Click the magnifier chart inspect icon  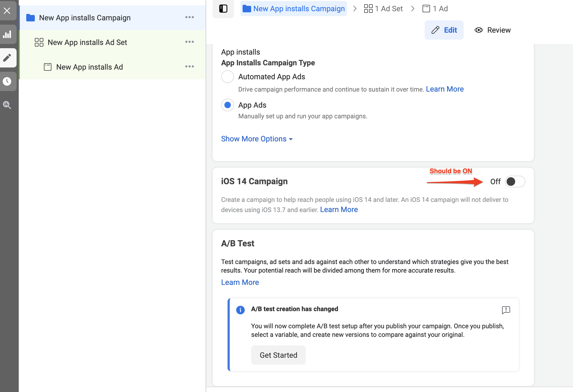click(7, 105)
